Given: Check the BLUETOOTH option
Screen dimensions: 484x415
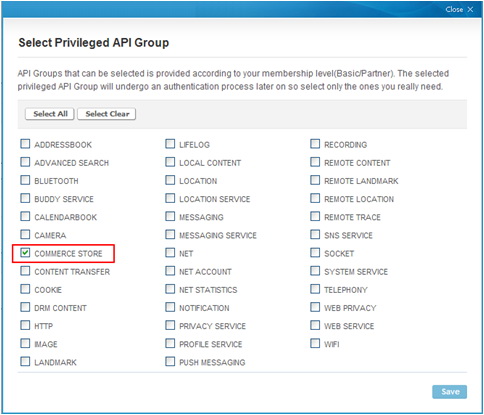Looking at the screenshot, I should pyautogui.click(x=25, y=180).
